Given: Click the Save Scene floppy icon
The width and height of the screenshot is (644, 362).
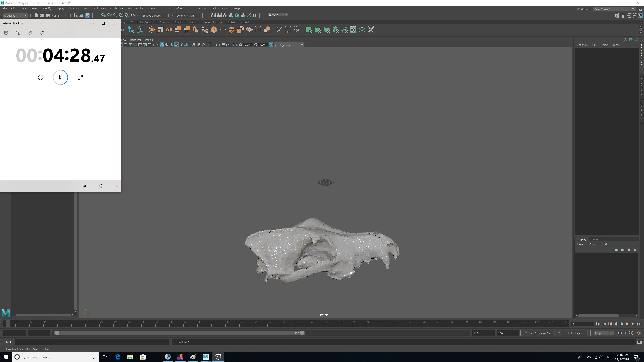Looking at the screenshot, I should pos(48,15).
